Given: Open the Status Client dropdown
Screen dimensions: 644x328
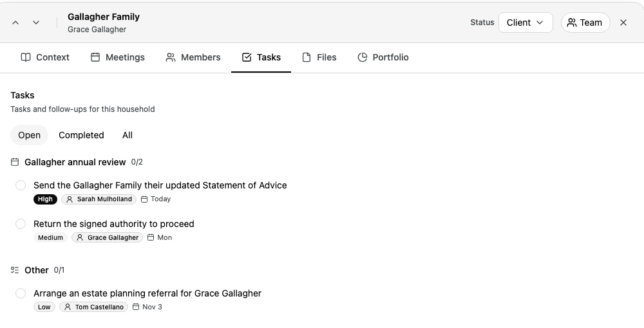Looking at the screenshot, I should tap(526, 23).
